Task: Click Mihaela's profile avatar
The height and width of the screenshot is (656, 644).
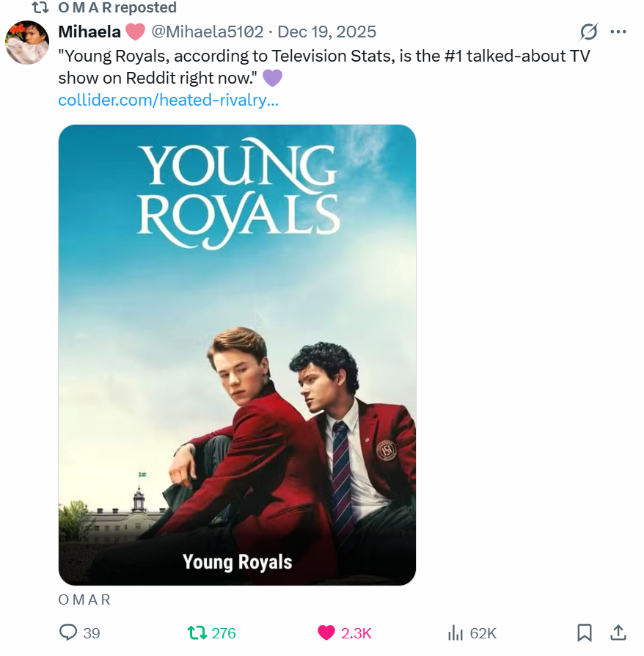Action: coord(27,43)
